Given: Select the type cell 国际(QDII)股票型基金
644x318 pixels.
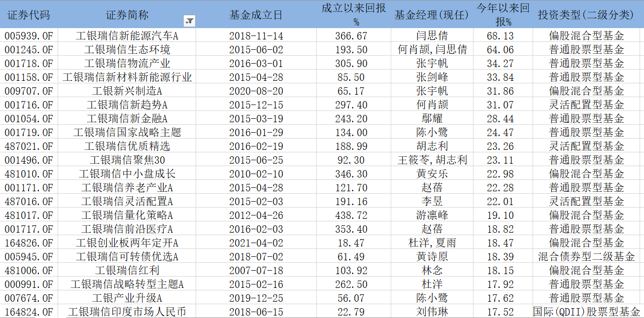Looking at the screenshot, I should [x=587, y=312].
